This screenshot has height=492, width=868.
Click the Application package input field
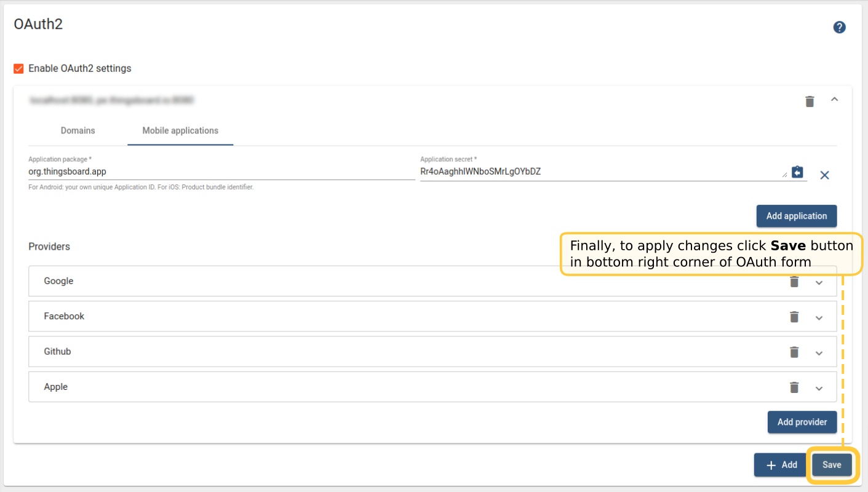pyautogui.click(x=221, y=172)
